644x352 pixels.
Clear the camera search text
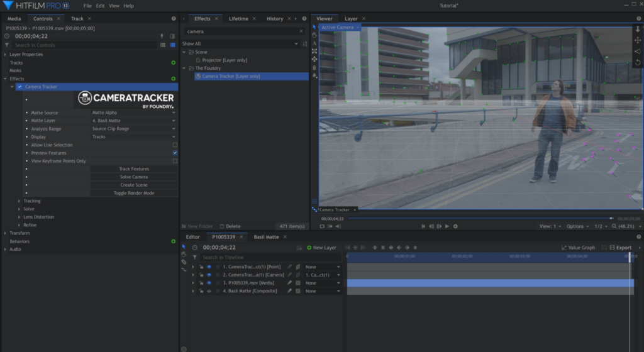(x=301, y=31)
